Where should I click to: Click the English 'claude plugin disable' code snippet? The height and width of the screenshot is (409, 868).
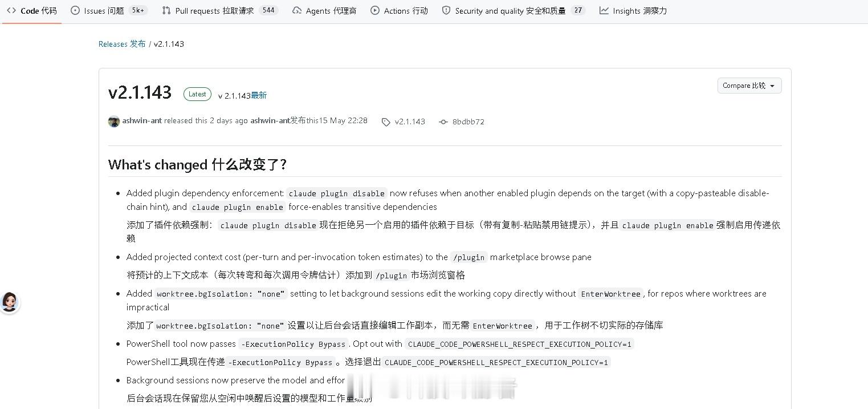(x=337, y=193)
